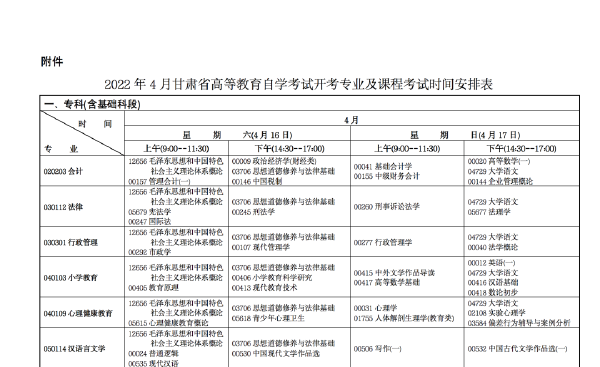
Task: Click course '00417 高等数学基础'
Action: (386, 282)
